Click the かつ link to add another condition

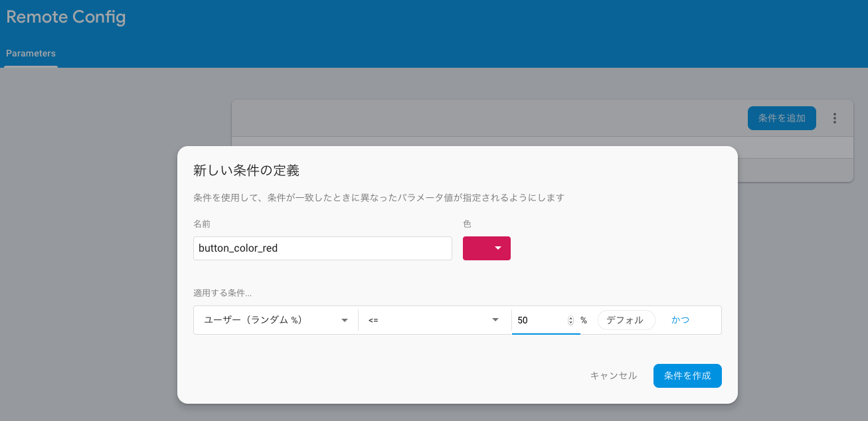(x=680, y=319)
